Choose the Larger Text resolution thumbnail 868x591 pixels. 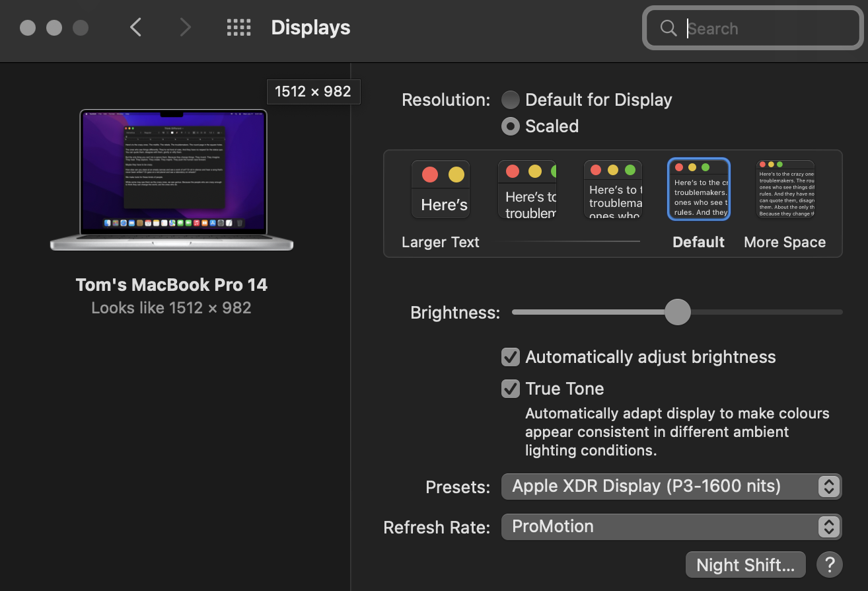tap(441, 189)
